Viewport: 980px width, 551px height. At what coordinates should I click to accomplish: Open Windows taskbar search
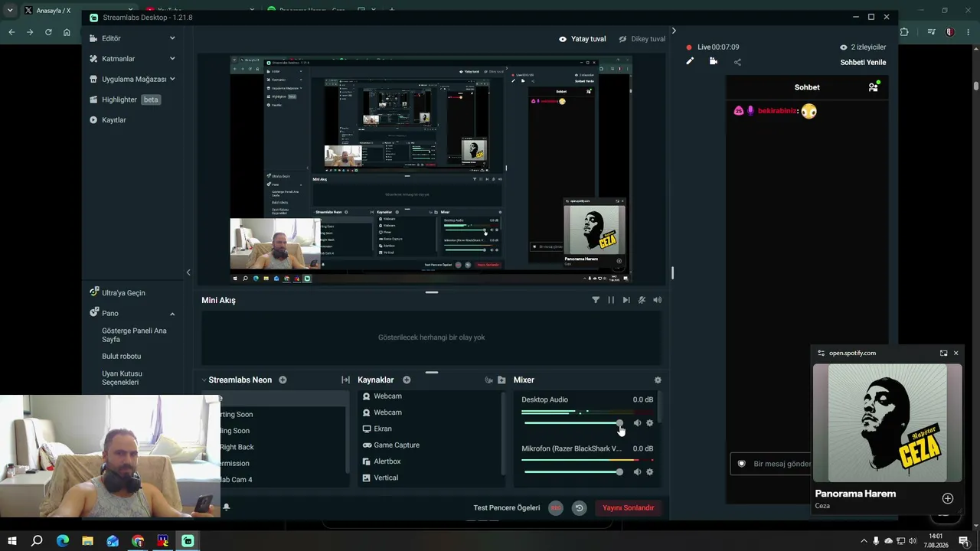click(37, 541)
